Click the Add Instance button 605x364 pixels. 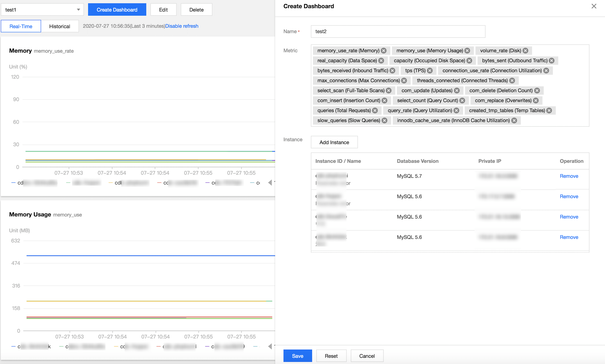tap(334, 142)
